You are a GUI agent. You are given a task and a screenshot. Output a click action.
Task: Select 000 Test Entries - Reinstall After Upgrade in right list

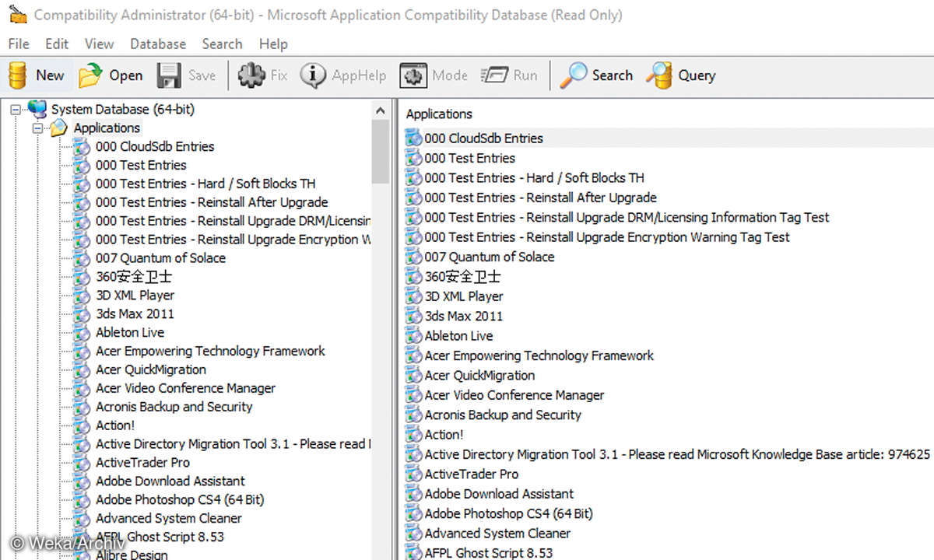coord(540,198)
